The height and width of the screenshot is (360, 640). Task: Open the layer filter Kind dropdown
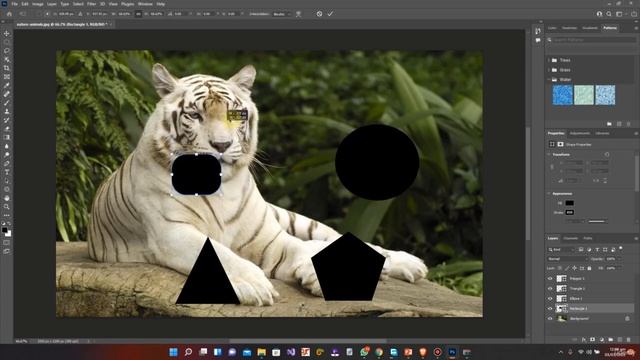click(x=561, y=249)
